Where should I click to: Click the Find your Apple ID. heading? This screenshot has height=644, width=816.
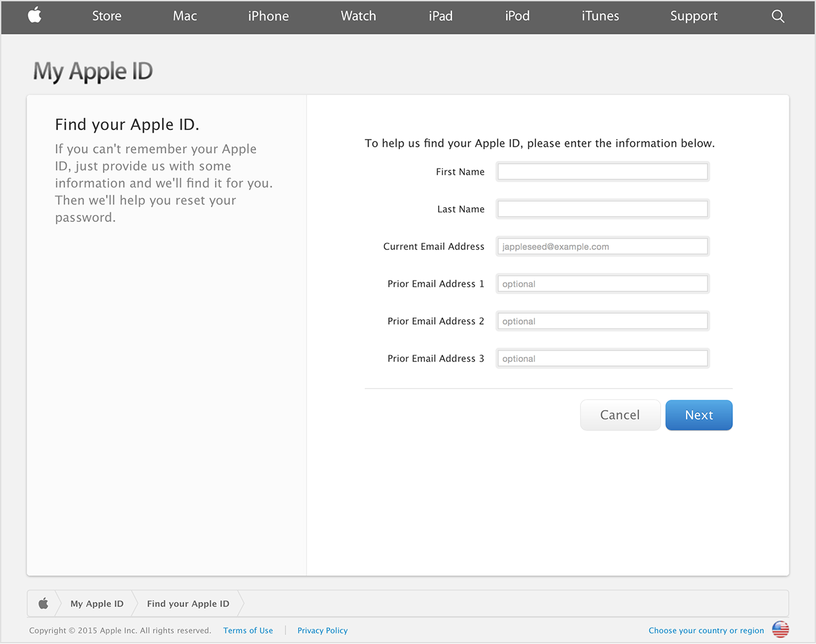coord(127,124)
